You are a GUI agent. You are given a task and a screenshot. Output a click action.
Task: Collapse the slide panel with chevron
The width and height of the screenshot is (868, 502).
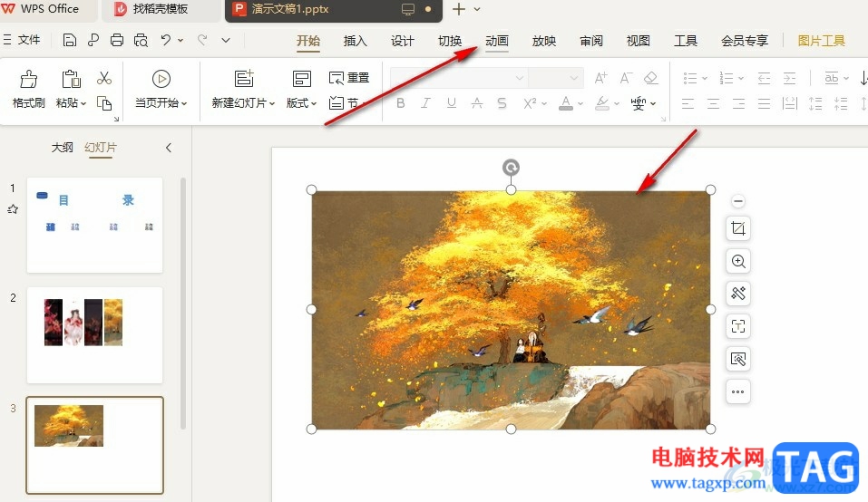click(169, 148)
